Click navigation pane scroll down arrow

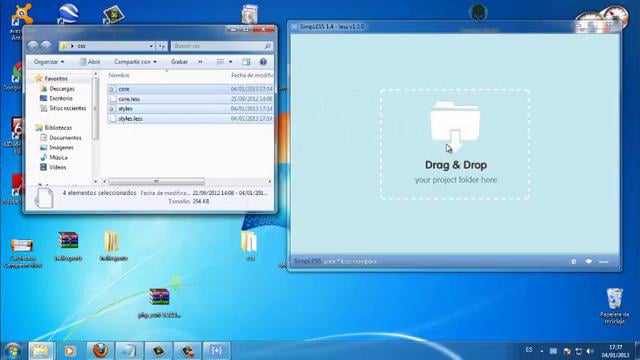(x=96, y=181)
